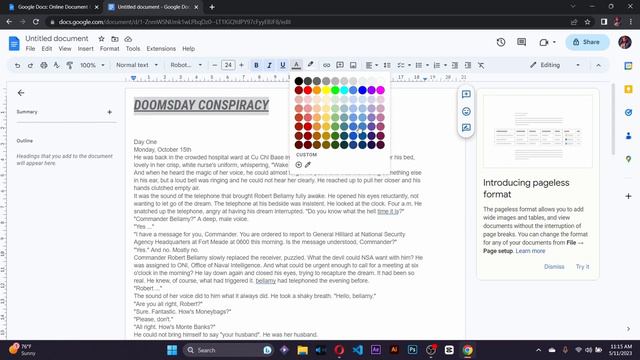640x360 pixels.
Task: Open the Extensions menu
Action: [161, 49]
